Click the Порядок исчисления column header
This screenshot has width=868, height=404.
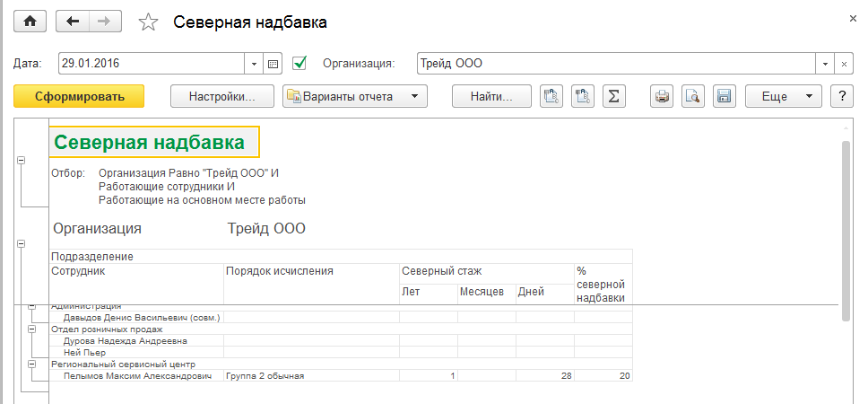tap(311, 284)
